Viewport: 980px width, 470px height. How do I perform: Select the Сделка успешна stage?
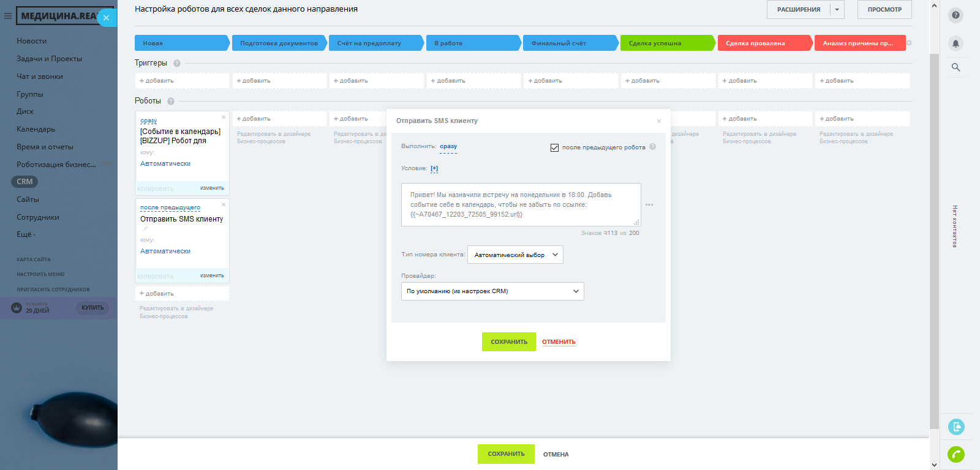[x=668, y=43]
